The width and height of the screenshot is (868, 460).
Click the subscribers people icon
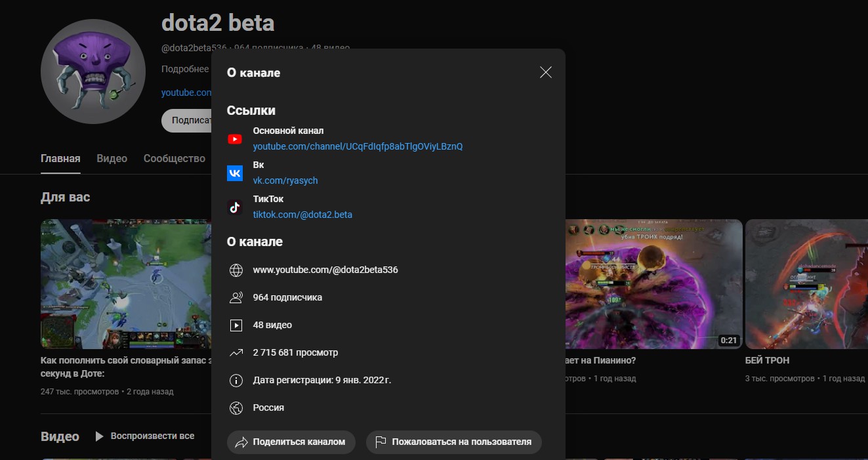pyautogui.click(x=236, y=298)
